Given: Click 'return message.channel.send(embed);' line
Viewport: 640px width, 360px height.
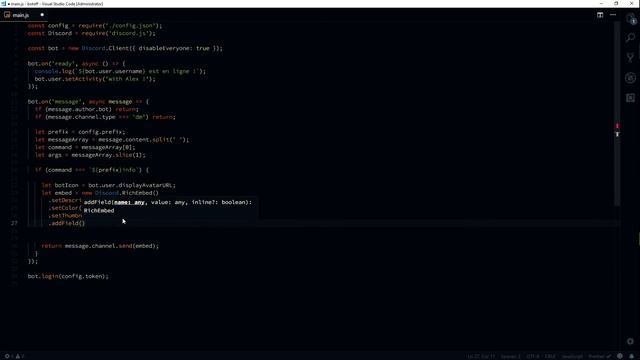Looking at the screenshot, I should tap(100, 246).
